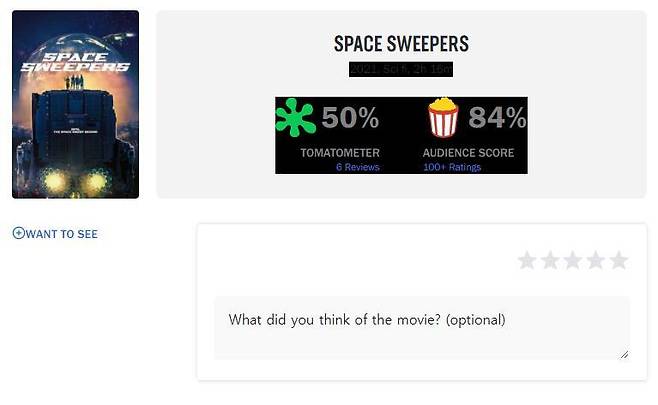Image resolution: width=658 pixels, height=405 pixels.
Task: Click the Space Sweepers poster thumbnail
Action: (75, 104)
